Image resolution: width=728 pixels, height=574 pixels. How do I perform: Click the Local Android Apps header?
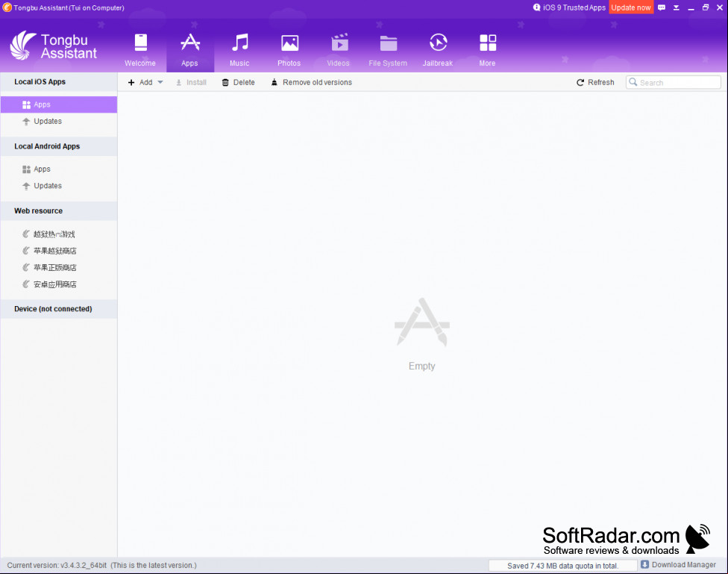[x=58, y=146]
